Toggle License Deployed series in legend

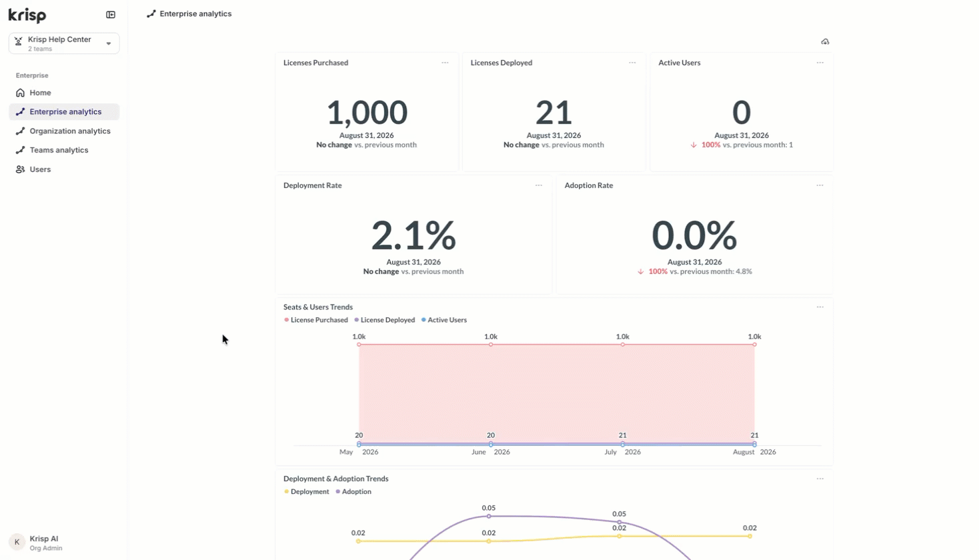click(x=385, y=320)
